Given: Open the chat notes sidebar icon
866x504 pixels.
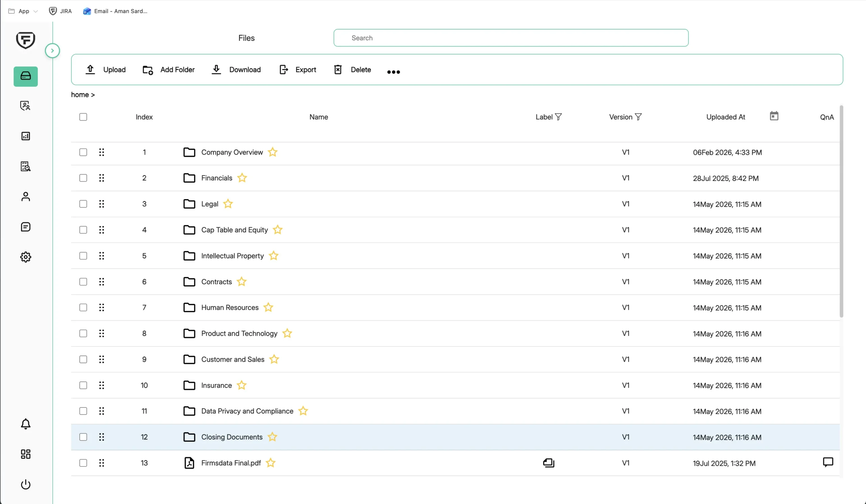Looking at the screenshot, I should [25, 227].
